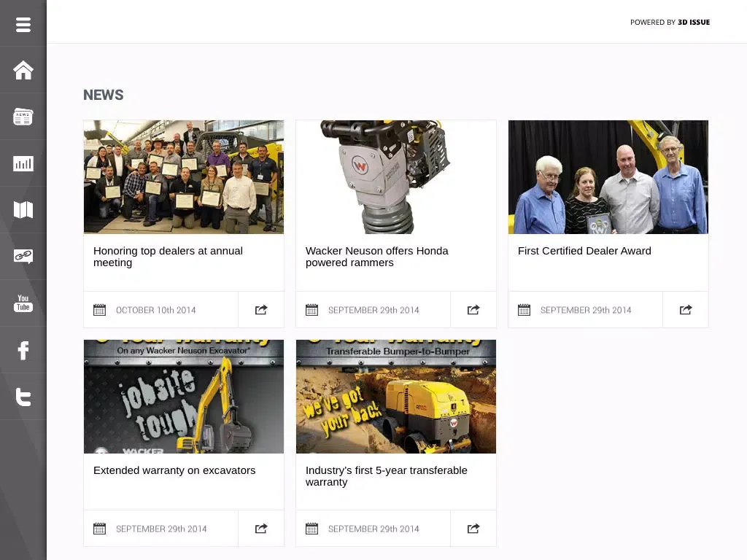Open the YouTube channel icon
The image size is (747, 560).
click(23, 303)
